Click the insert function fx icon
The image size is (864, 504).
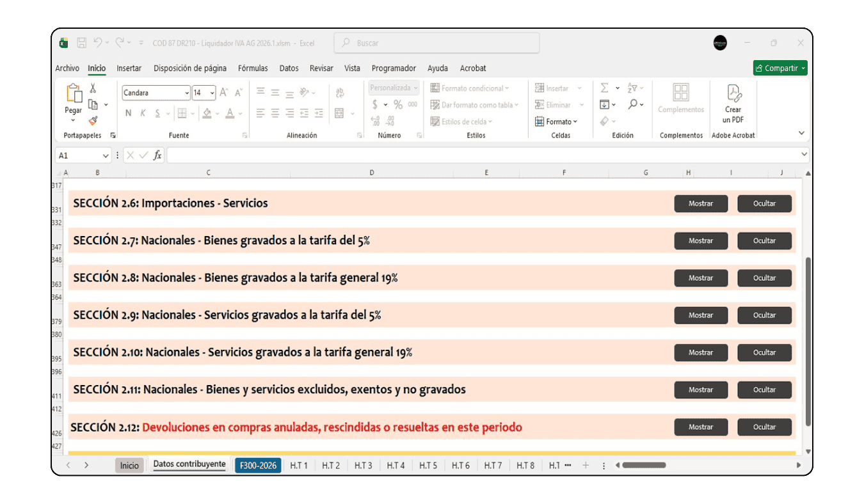[x=157, y=155]
